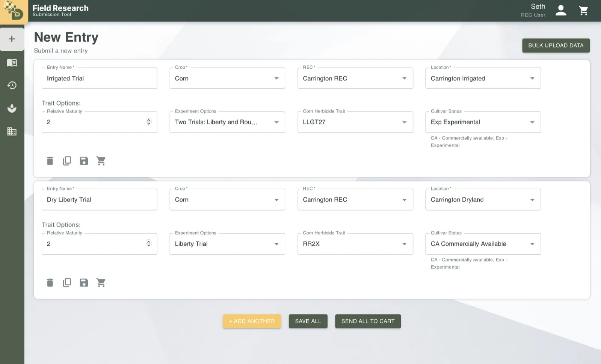This screenshot has height=364, width=601.
Task: Click Dry Liberty Trial entry name field
Action: pyautogui.click(x=100, y=199)
